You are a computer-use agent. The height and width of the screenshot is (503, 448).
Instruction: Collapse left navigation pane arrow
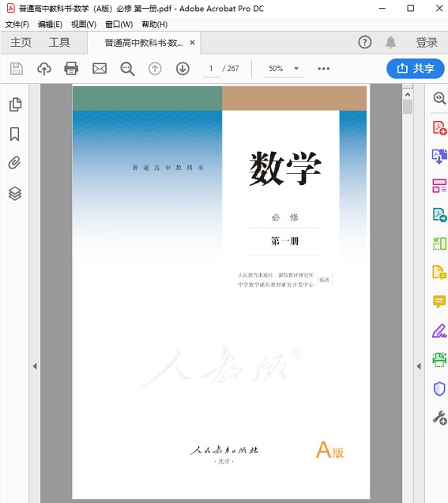click(35, 366)
